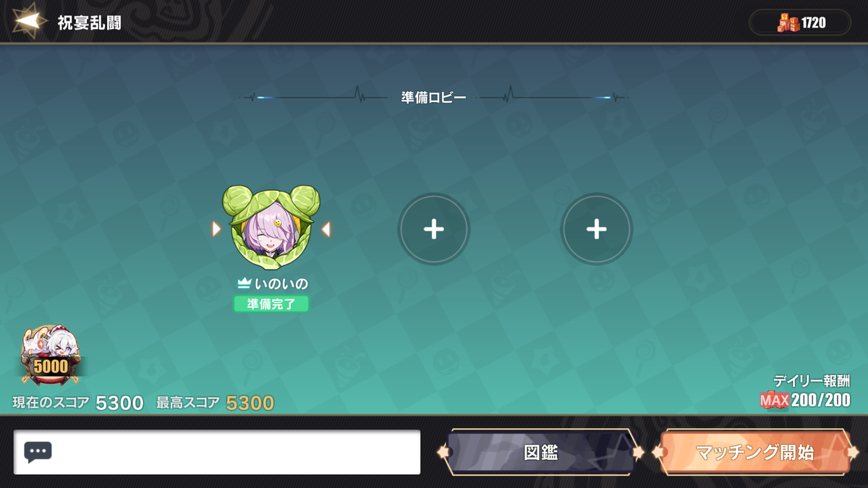Viewport: 868px width, 488px height.
Task: Open the chat speech bubble icon
Action: pos(38,453)
